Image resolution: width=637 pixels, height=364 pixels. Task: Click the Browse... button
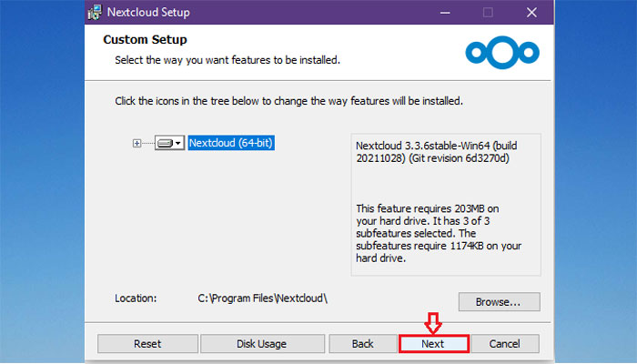click(500, 302)
